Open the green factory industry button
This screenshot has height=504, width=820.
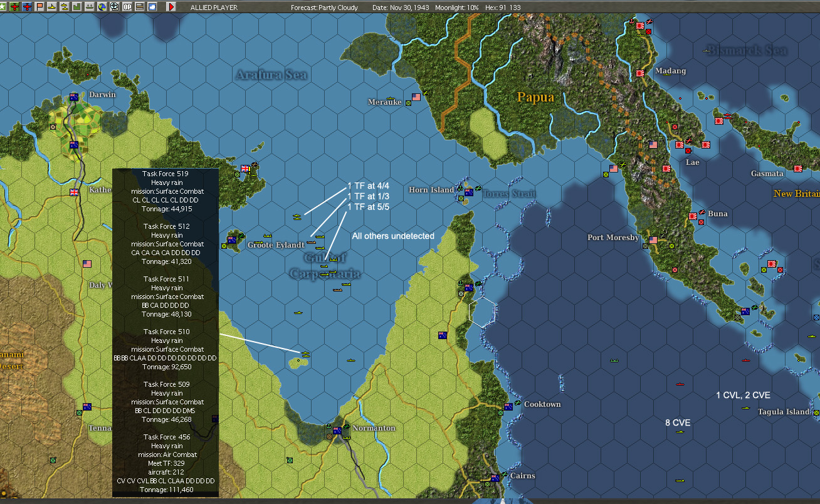76,6
